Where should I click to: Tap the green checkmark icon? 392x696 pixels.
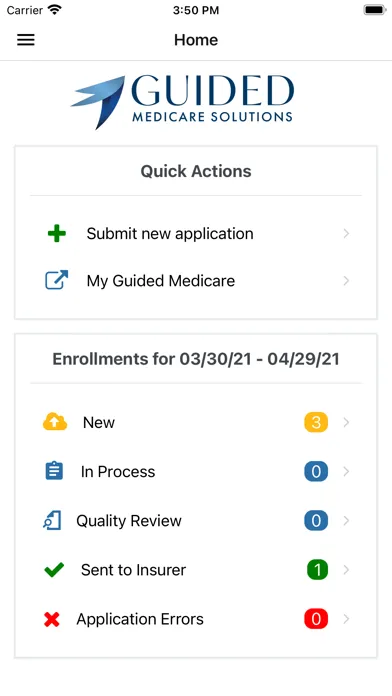tap(54, 569)
